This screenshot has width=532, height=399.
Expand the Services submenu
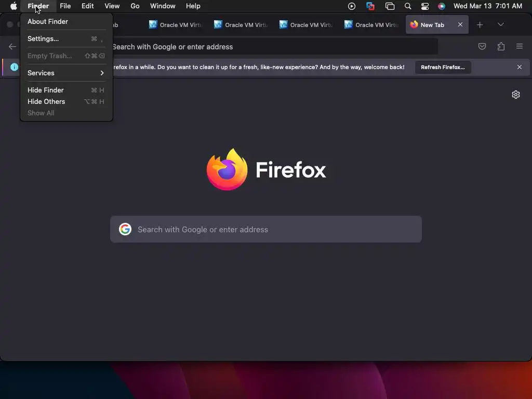pos(66,73)
